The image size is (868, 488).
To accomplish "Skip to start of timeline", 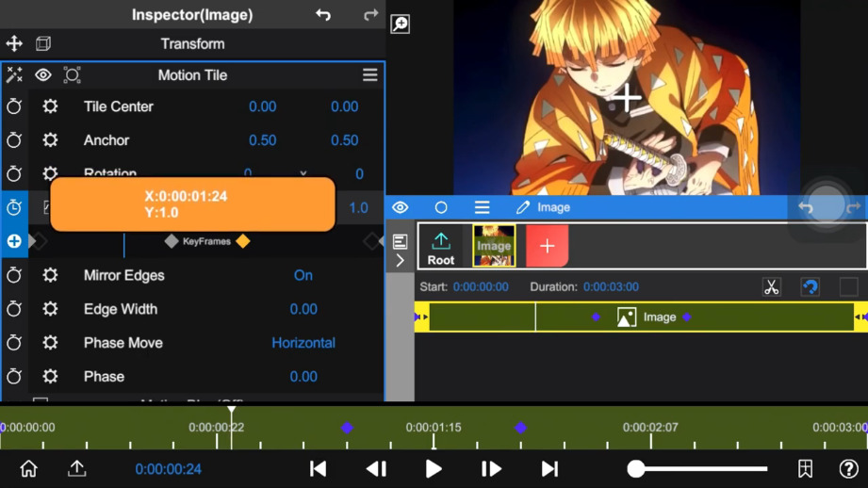I will pyautogui.click(x=318, y=468).
